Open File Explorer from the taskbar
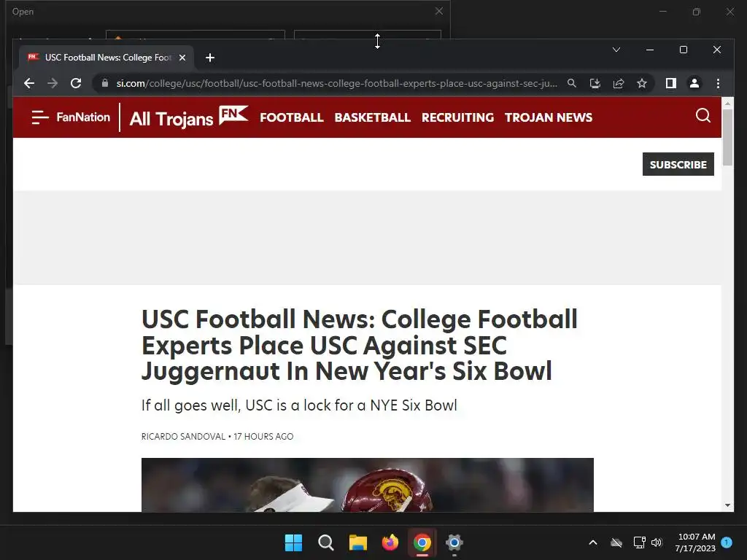The width and height of the screenshot is (747, 560). (x=357, y=542)
